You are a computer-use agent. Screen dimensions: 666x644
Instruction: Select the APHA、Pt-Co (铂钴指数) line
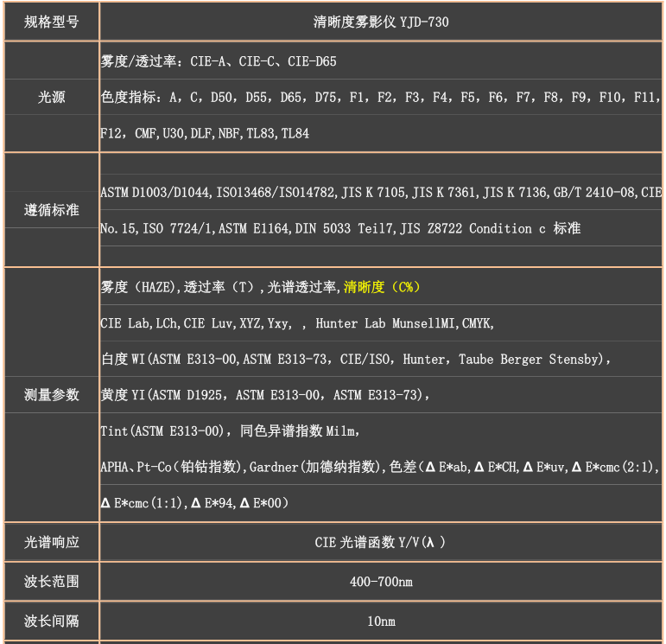pos(380,467)
